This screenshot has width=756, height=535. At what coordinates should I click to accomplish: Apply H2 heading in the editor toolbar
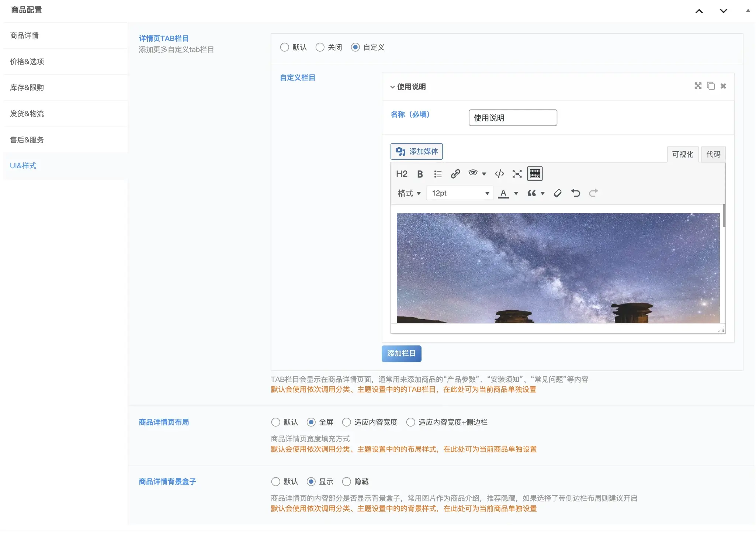coord(401,173)
